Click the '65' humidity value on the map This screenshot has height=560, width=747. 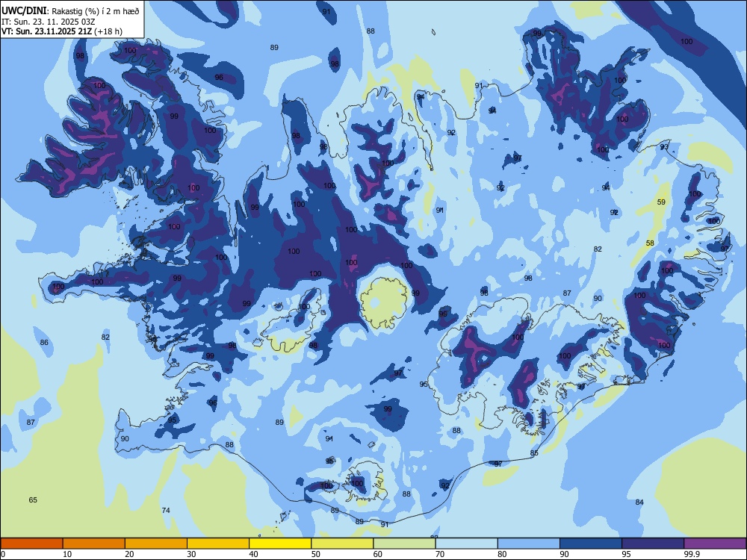click(x=33, y=500)
